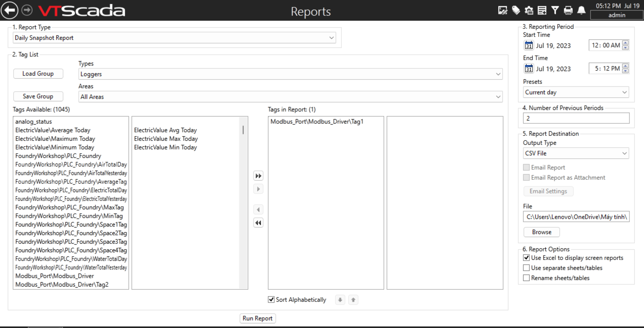Disable Use Excel to display screen reports
644x328 pixels.
(x=526, y=258)
